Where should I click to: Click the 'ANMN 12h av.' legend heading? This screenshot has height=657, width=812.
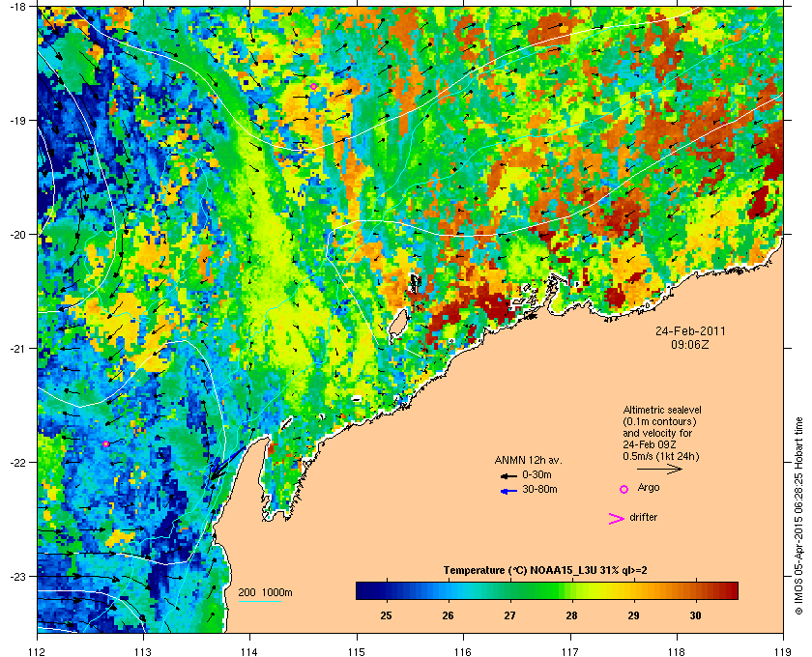click(528, 460)
